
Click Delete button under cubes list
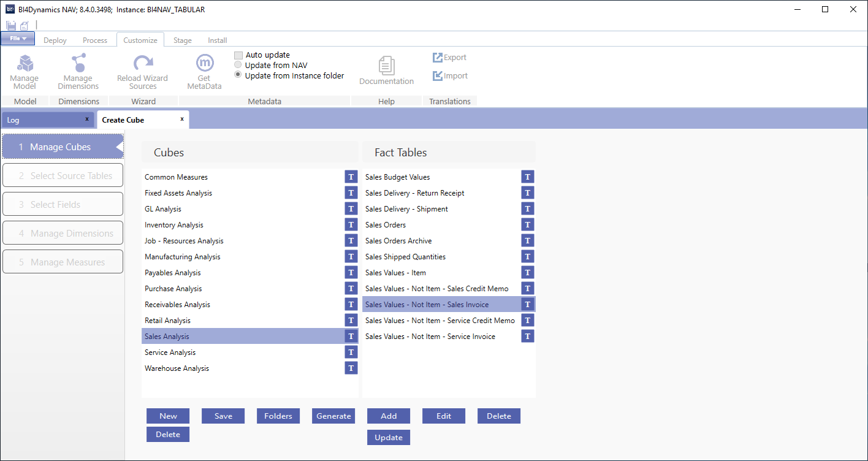(x=168, y=435)
